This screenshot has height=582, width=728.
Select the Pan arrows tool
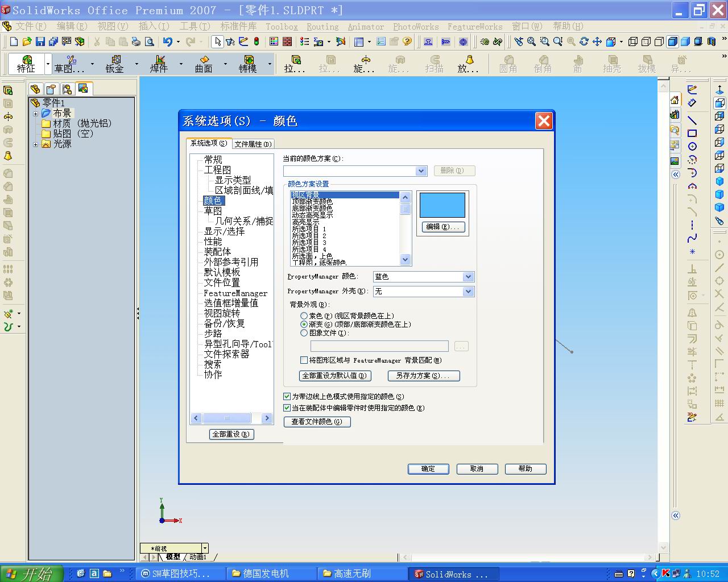pos(597,41)
